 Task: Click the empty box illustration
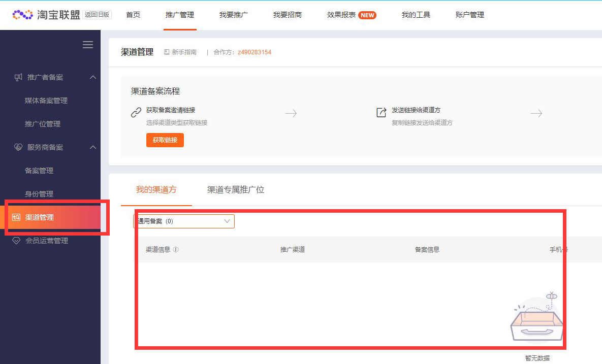click(537, 316)
